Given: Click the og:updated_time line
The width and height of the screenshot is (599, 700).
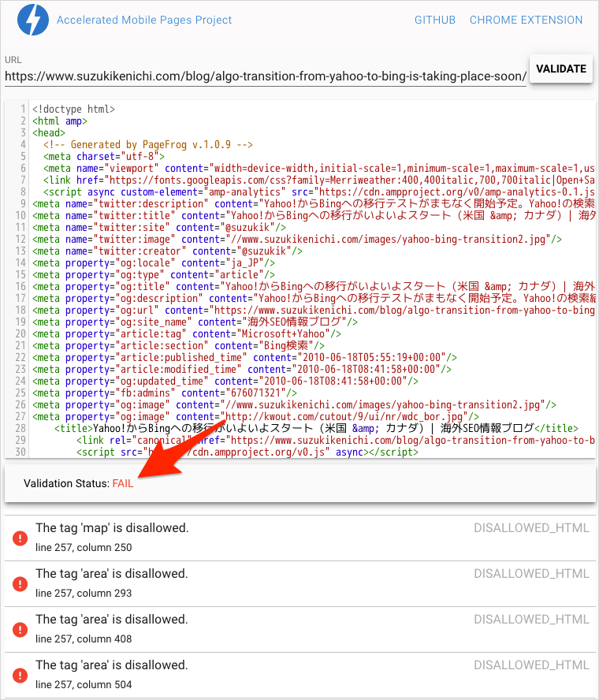Looking at the screenshot, I should pyautogui.click(x=225, y=382).
